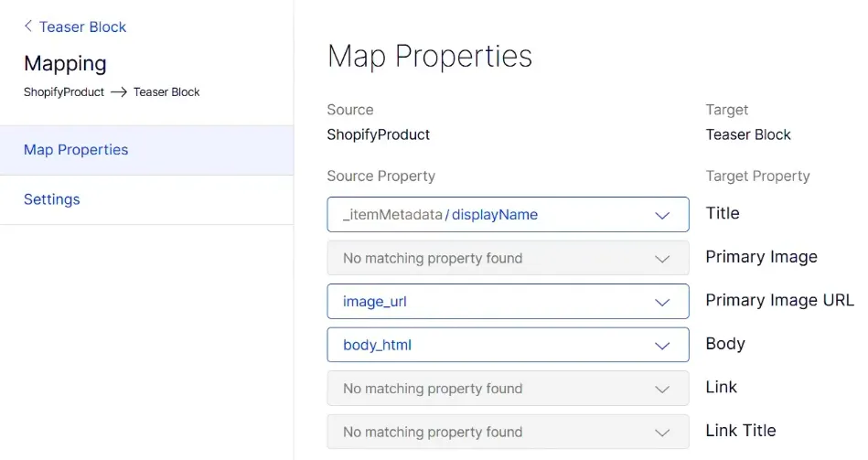Open source dropdown for Title property
This screenshot has height=460, width=868.
point(508,214)
